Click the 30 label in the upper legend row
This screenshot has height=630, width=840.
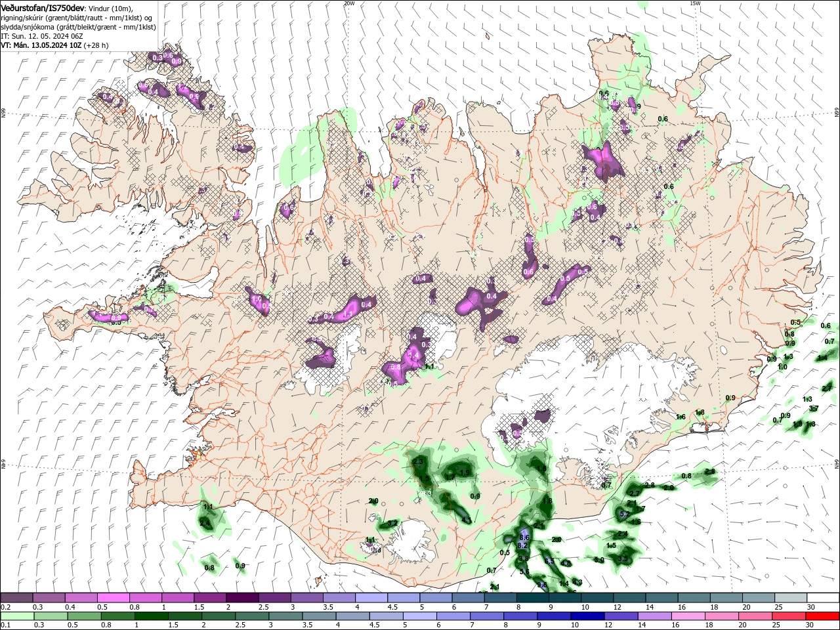pos(811,607)
